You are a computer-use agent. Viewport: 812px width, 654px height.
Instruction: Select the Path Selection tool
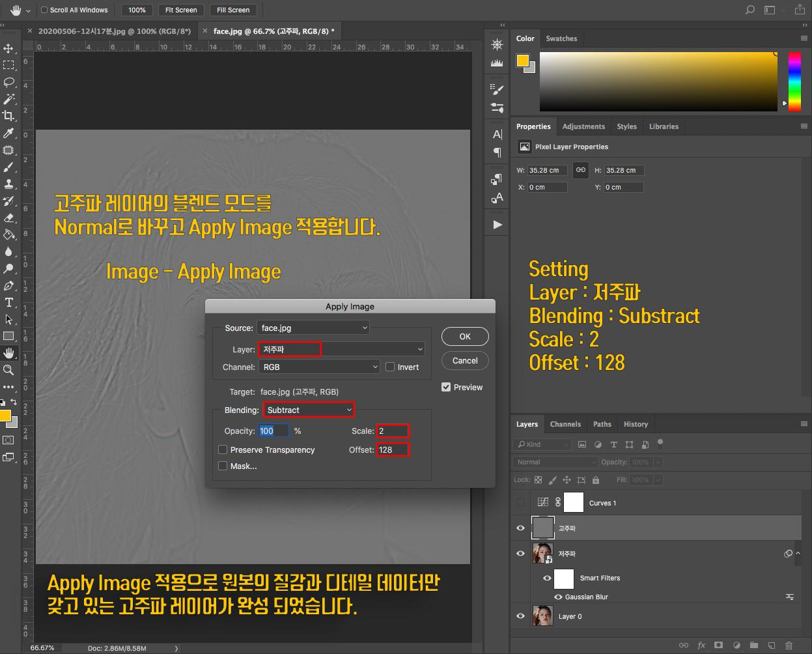(8, 319)
